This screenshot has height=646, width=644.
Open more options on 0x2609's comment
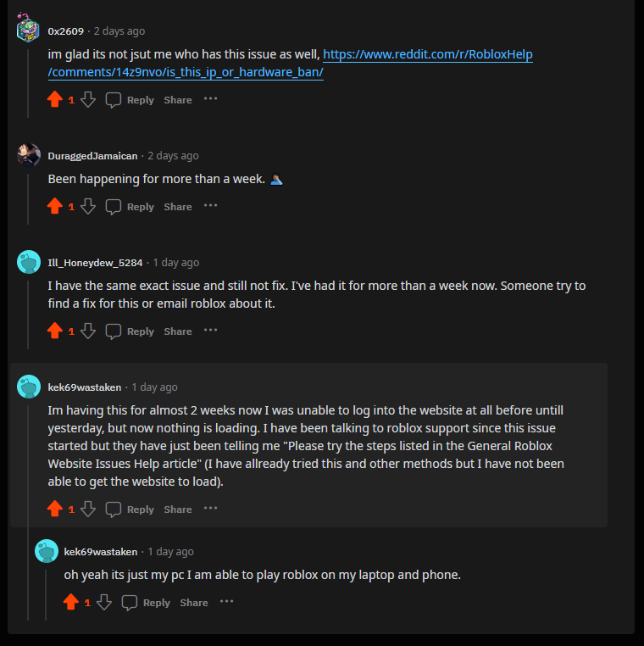(210, 99)
